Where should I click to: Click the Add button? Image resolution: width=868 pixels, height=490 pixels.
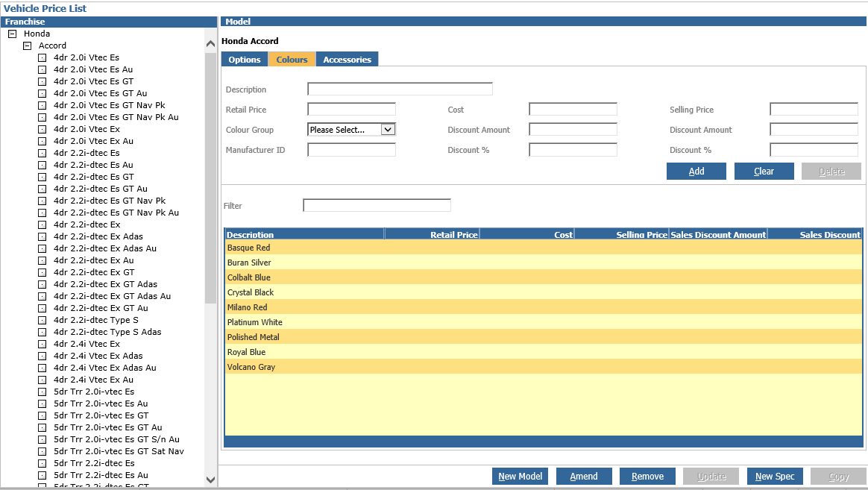pyautogui.click(x=696, y=171)
